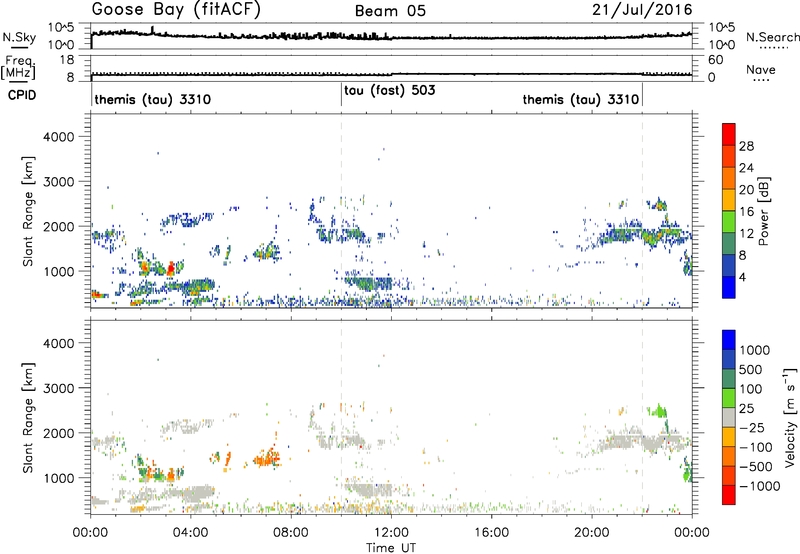
Task: Click the right '10^0' noise axis tick
Action: [721, 45]
